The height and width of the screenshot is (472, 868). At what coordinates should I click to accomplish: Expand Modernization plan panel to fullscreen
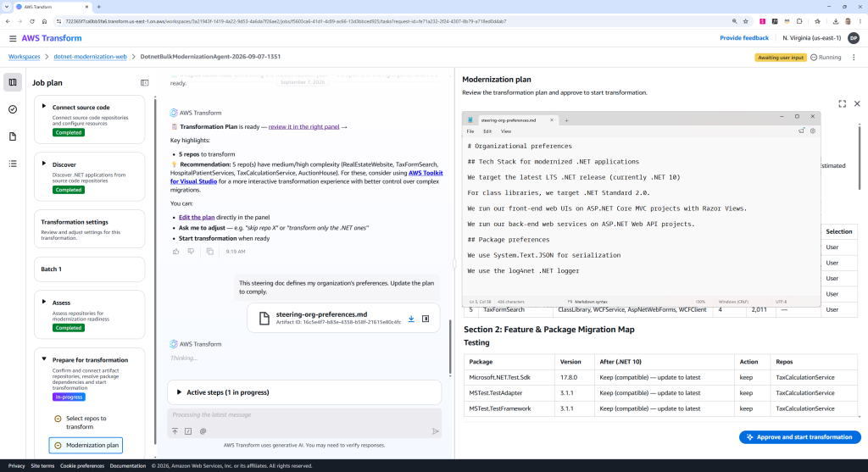click(x=842, y=103)
